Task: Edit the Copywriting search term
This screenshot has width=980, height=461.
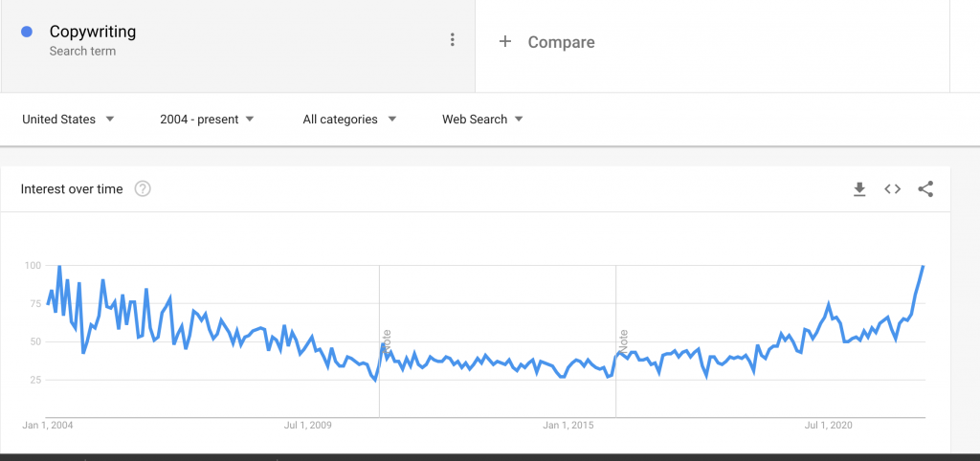Action: pos(93,32)
